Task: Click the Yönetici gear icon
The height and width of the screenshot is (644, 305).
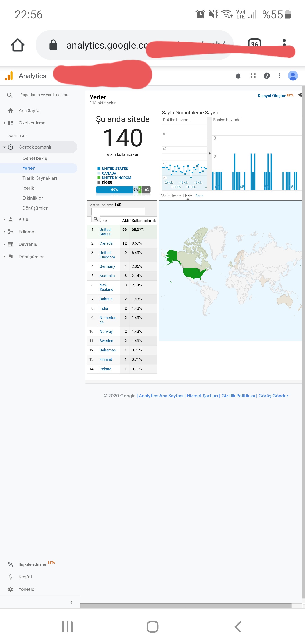Action: [x=11, y=589]
